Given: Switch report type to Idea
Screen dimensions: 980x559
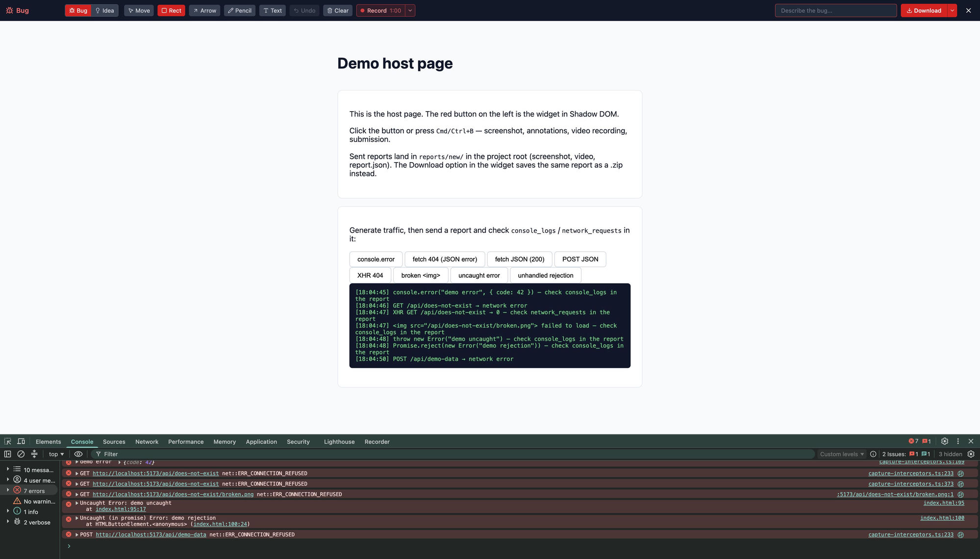Looking at the screenshot, I should click(x=105, y=10).
